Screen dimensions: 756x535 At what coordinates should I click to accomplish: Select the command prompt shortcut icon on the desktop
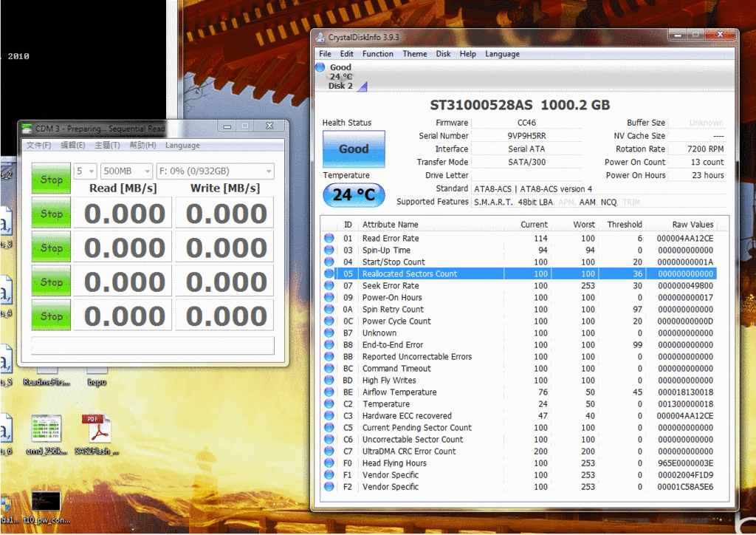pos(46,500)
